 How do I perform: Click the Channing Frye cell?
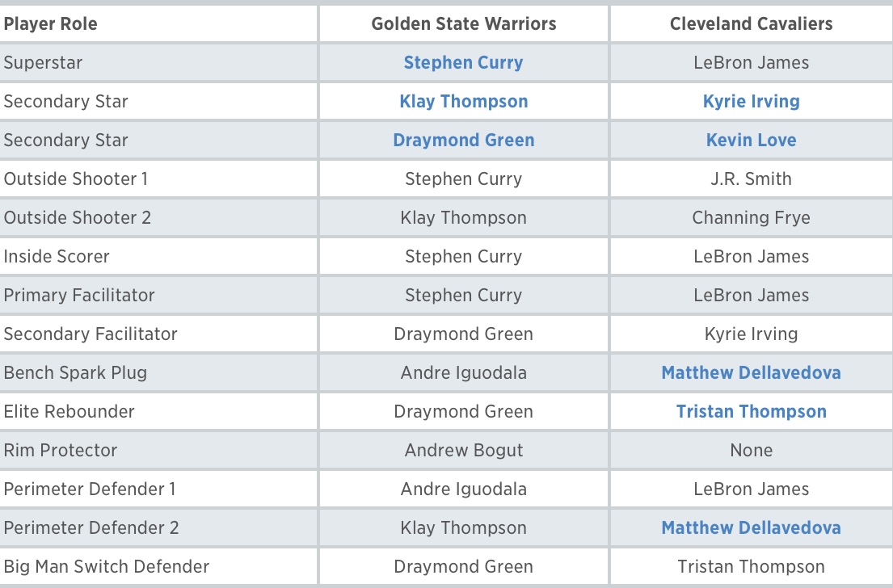[x=751, y=218]
